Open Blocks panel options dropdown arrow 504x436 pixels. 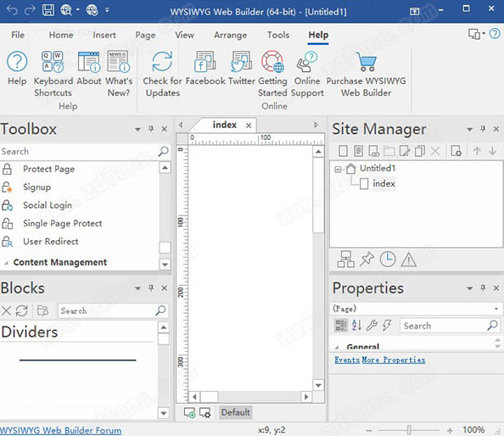138,288
